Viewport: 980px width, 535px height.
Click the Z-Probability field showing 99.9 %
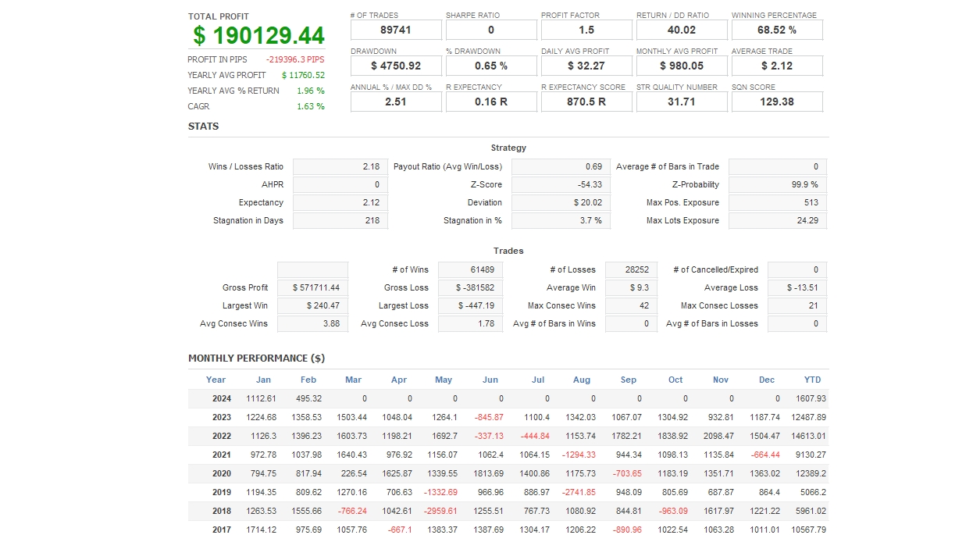pyautogui.click(x=777, y=184)
